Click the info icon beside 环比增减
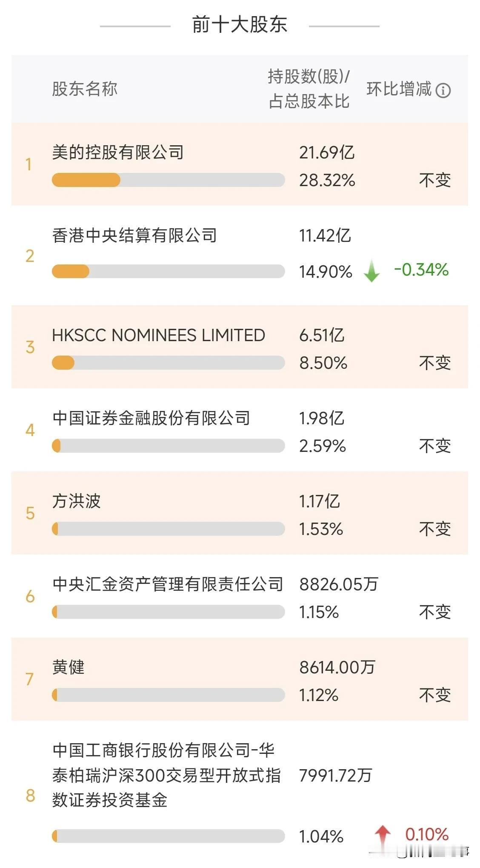 click(x=443, y=90)
